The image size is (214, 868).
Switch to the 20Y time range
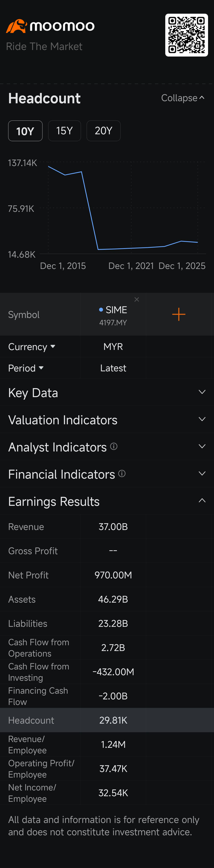(104, 131)
